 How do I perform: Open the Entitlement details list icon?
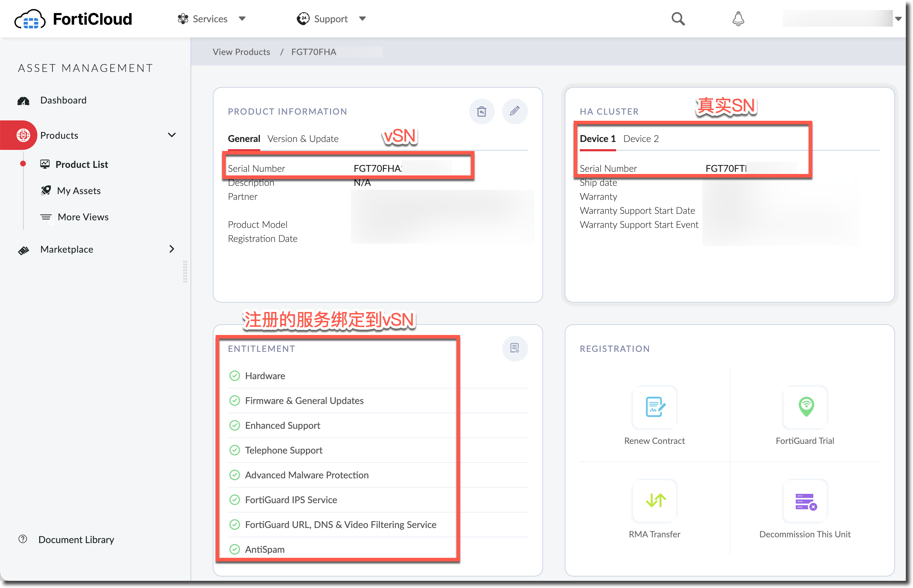click(514, 348)
